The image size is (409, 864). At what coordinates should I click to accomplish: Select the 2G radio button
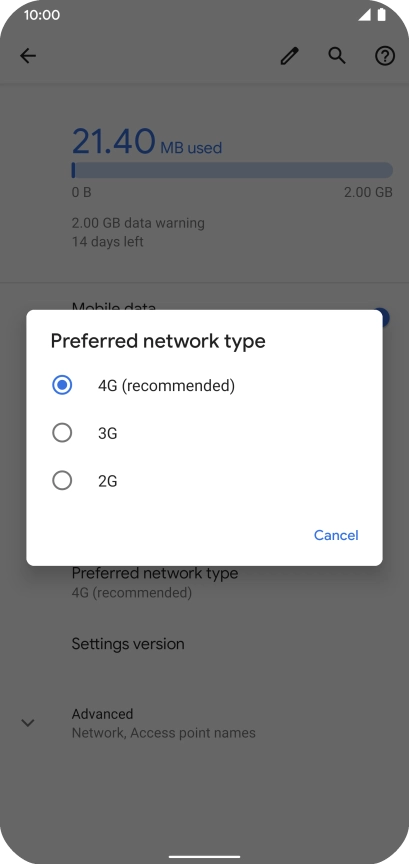point(62,481)
